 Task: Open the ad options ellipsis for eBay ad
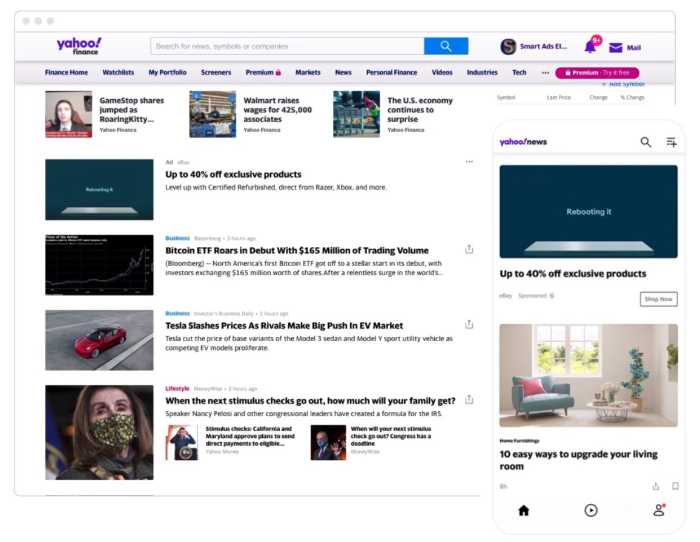469,162
